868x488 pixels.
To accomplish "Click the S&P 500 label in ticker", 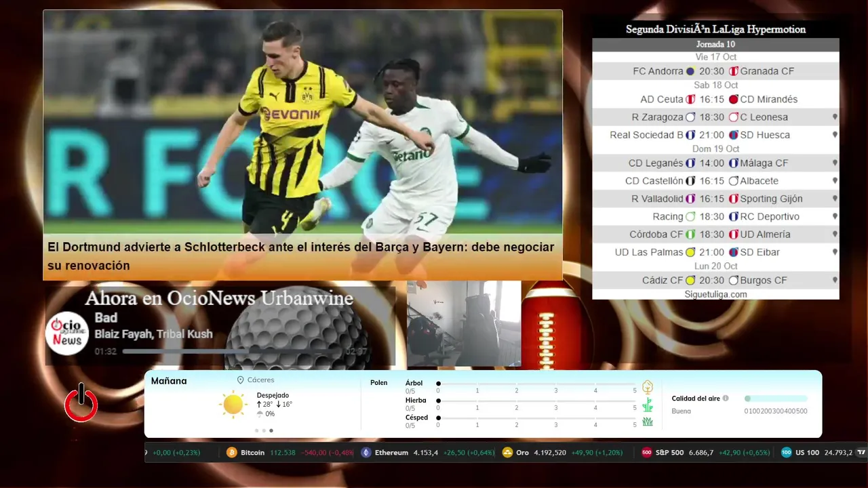I will 669,453.
